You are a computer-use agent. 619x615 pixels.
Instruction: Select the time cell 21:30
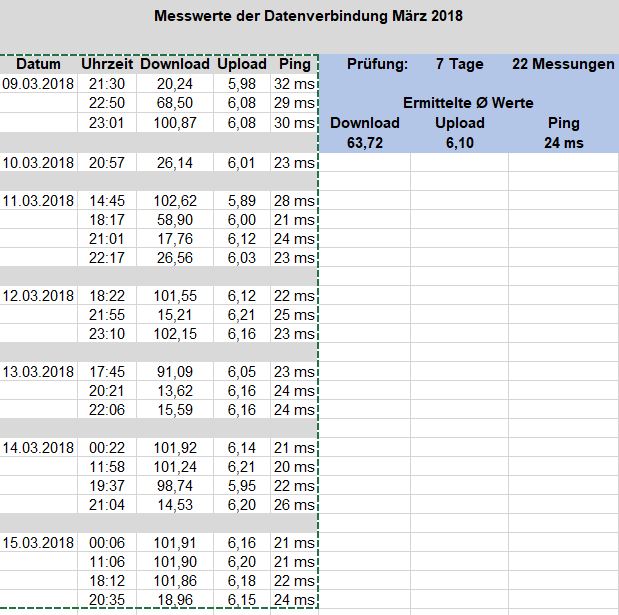pyautogui.click(x=107, y=84)
